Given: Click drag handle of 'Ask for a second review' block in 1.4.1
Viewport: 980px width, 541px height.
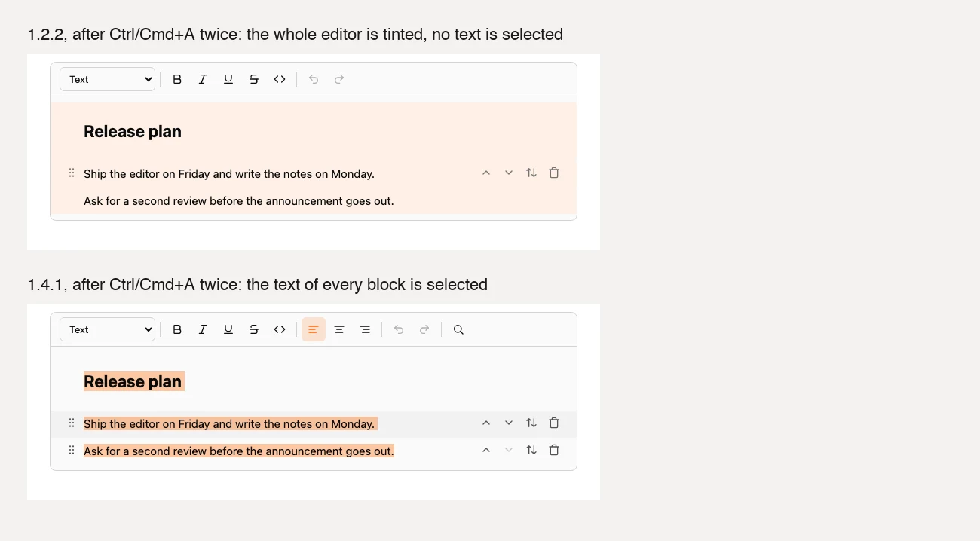Looking at the screenshot, I should pos(72,450).
